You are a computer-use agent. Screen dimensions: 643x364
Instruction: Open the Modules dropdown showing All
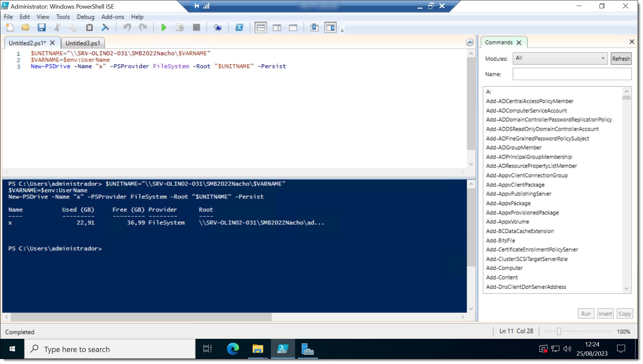click(560, 58)
